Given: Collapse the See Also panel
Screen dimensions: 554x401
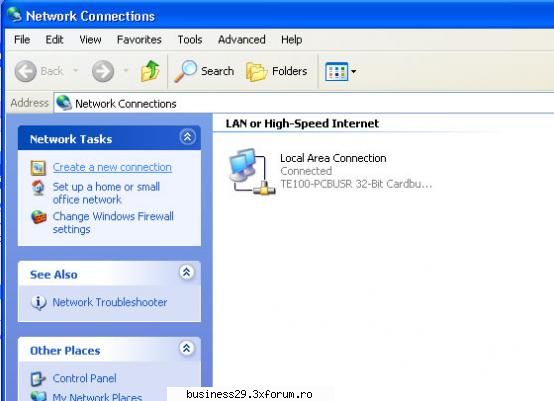Looking at the screenshot, I should [x=187, y=272].
